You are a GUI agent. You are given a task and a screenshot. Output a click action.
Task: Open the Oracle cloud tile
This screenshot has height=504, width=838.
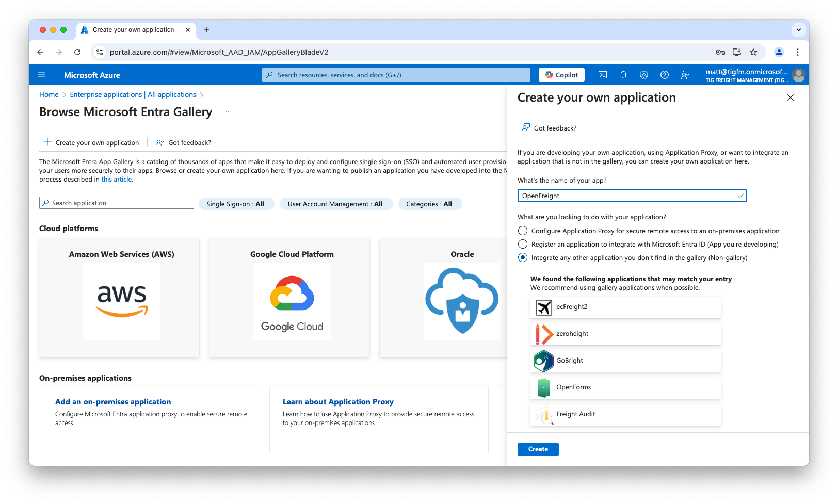[x=444, y=298]
